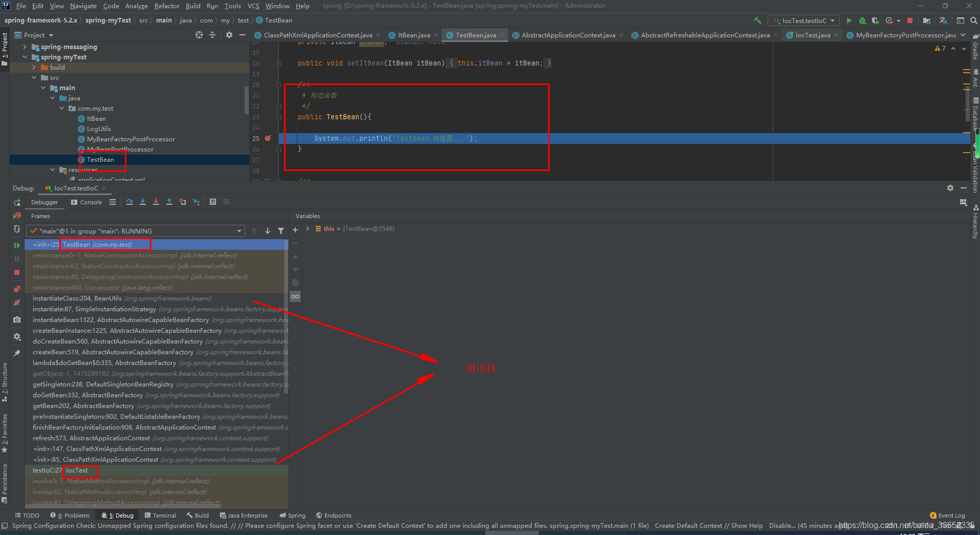This screenshot has height=535, width=980.
Task: Open the thread selector main RUNNING dropdown
Action: point(136,231)
